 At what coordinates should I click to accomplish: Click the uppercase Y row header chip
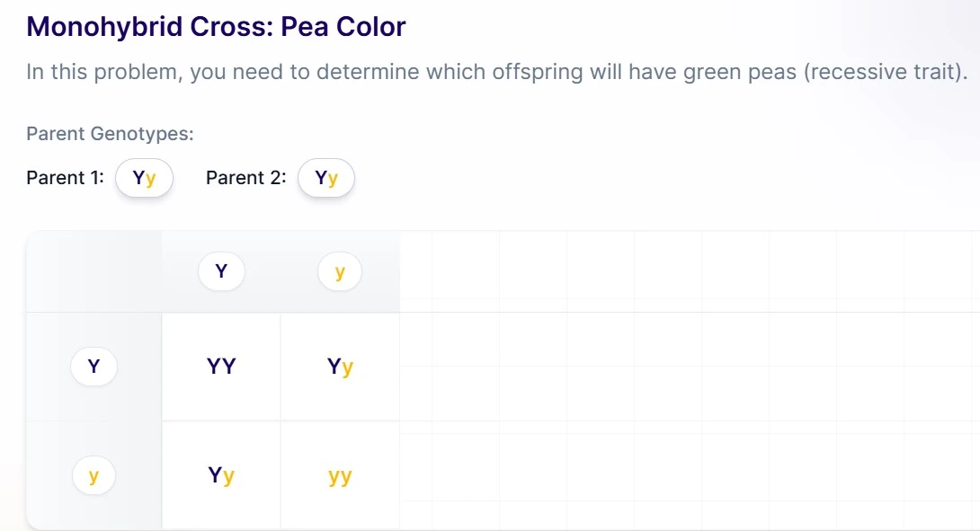click(94, 367)
